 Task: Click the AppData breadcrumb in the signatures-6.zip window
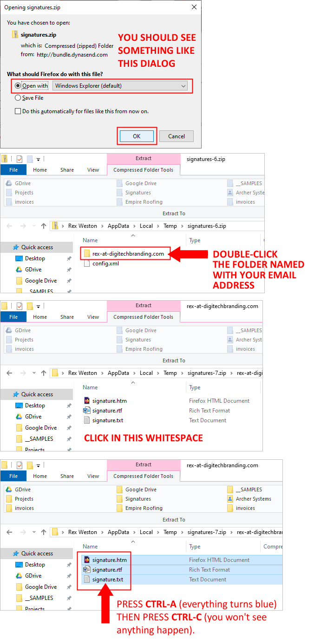pos(119,226)
